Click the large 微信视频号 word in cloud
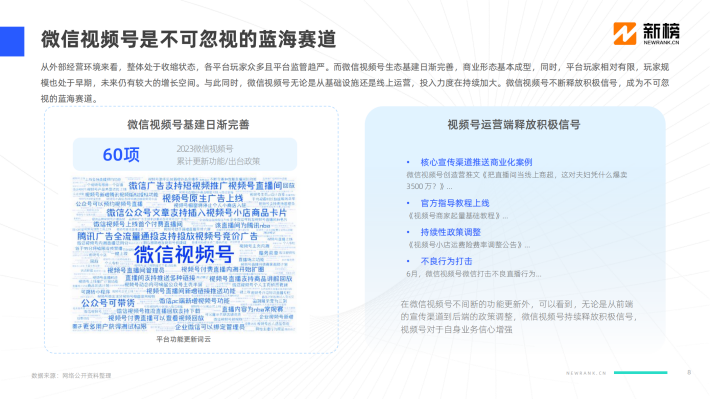Image resolution: width=710 pixels, height=399 pixels. (x=184, y=254)
